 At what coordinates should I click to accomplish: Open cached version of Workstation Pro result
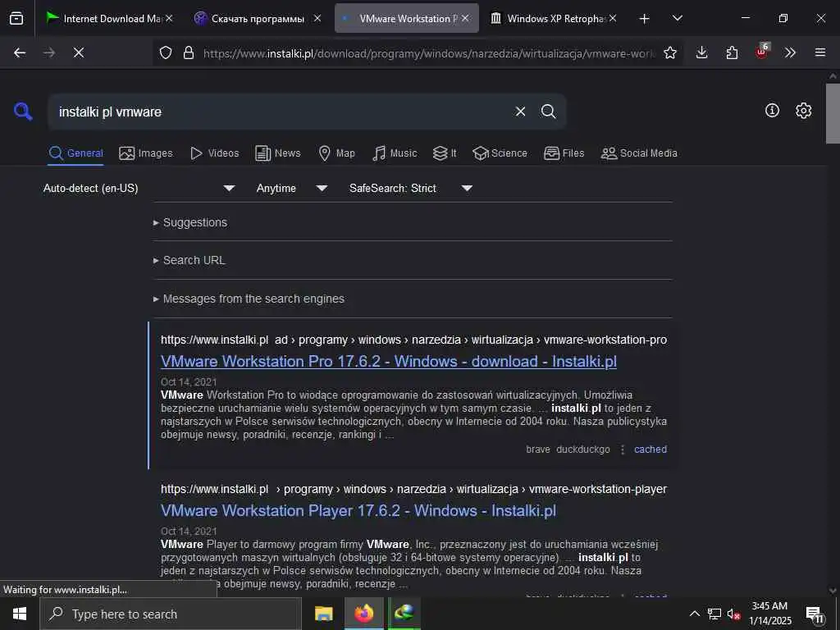(x=651, y=450)
